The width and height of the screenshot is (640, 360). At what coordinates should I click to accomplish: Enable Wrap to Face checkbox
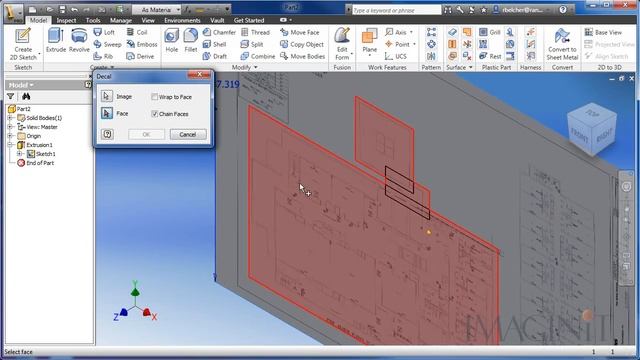tap(154, 97)
